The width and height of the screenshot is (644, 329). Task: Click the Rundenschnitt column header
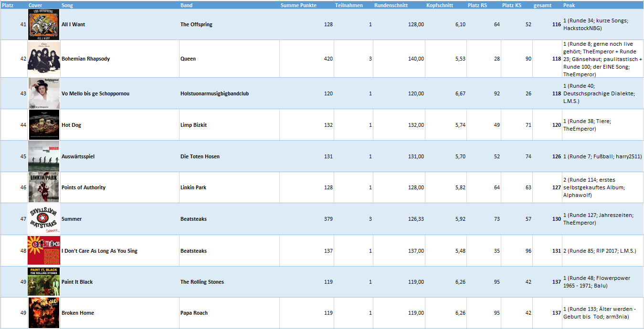(x=391, y=5)
